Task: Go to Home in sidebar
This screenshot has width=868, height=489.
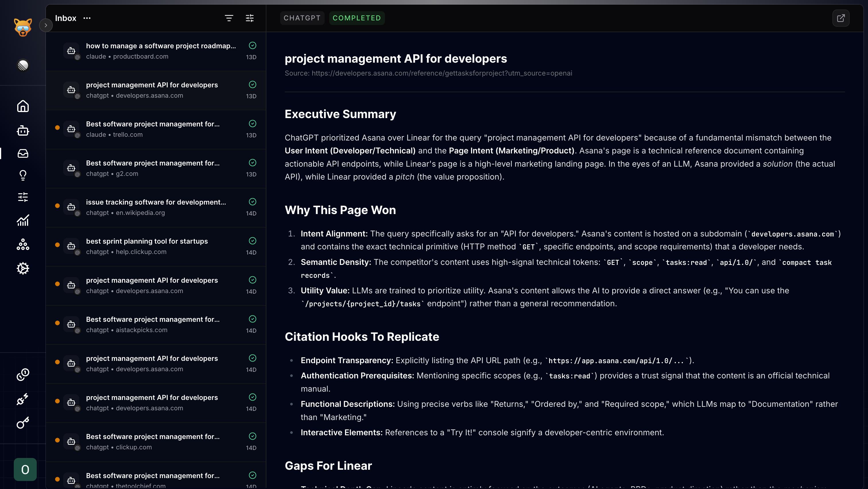Action: click(x=23, y=106)
